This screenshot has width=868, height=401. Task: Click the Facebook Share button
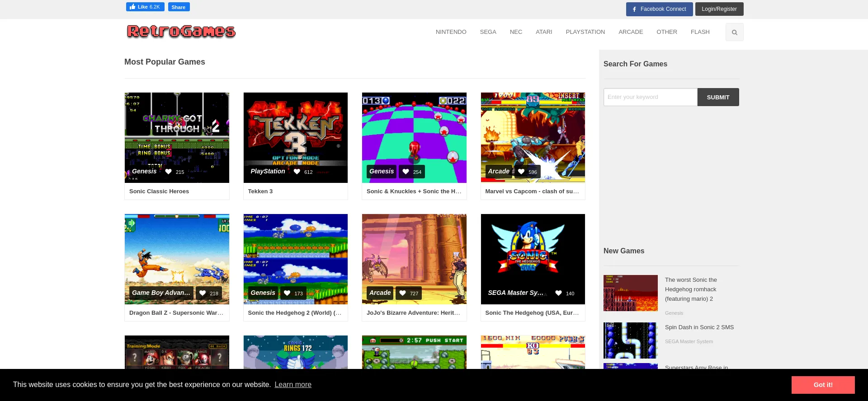tap(179, 7)
